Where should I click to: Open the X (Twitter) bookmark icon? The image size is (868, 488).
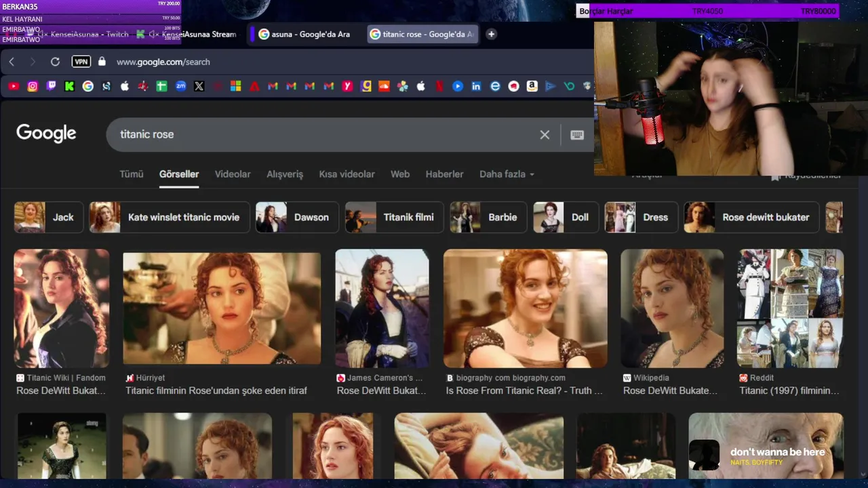199,86
